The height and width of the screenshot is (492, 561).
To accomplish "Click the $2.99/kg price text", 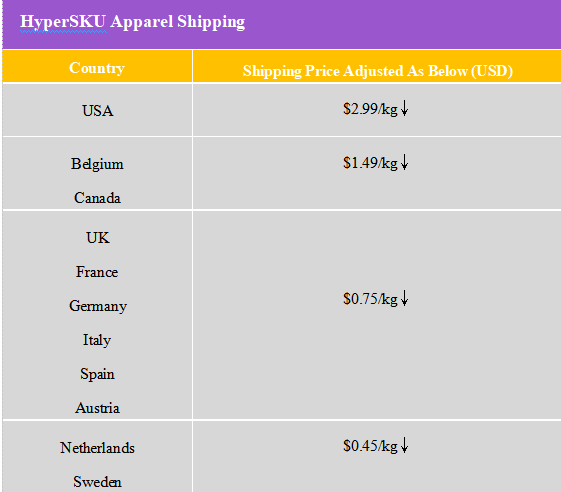I will 370,109.
